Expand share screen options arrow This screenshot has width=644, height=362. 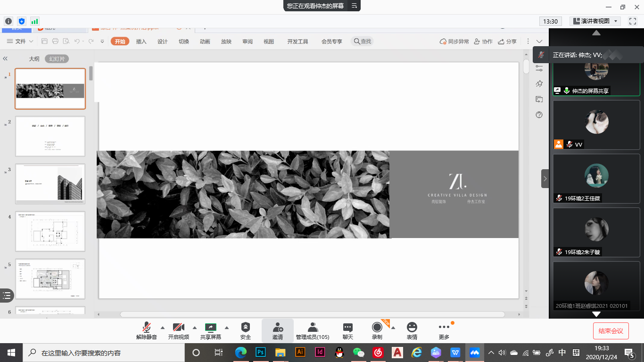pos(227,328)
